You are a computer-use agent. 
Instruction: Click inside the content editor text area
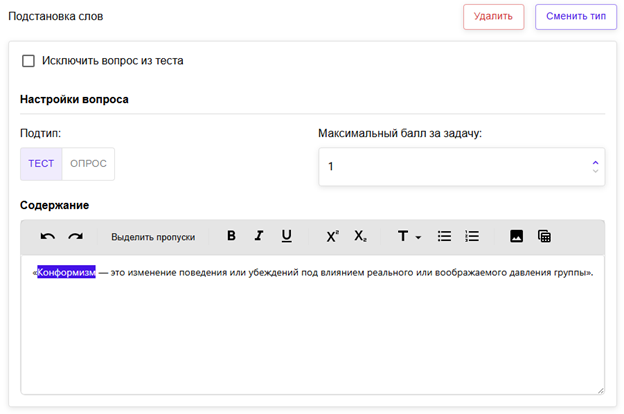point(312,324)
